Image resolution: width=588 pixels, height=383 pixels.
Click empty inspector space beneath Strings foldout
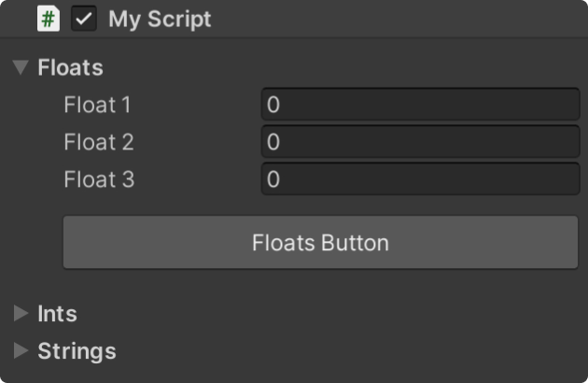[x=294, y=374]
